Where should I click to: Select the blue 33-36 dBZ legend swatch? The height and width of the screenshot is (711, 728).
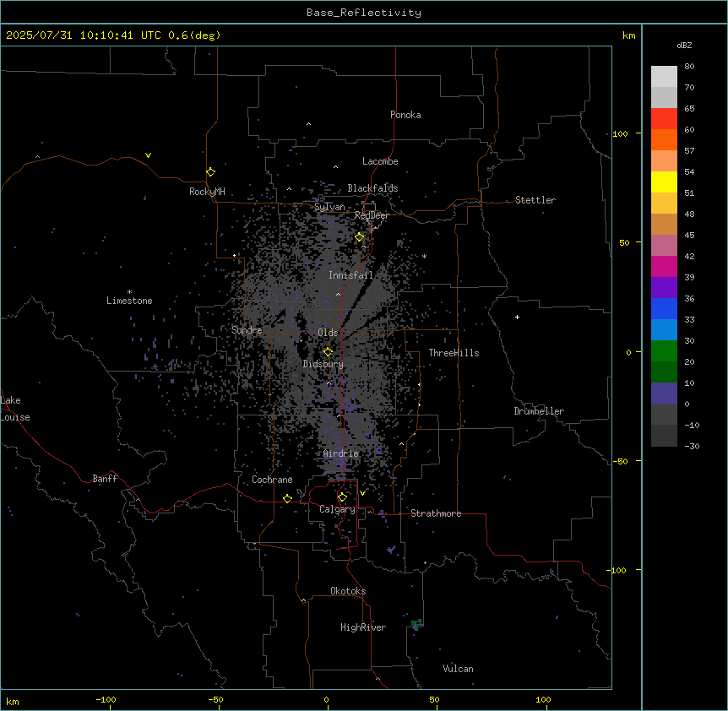[x=664, y=308]
